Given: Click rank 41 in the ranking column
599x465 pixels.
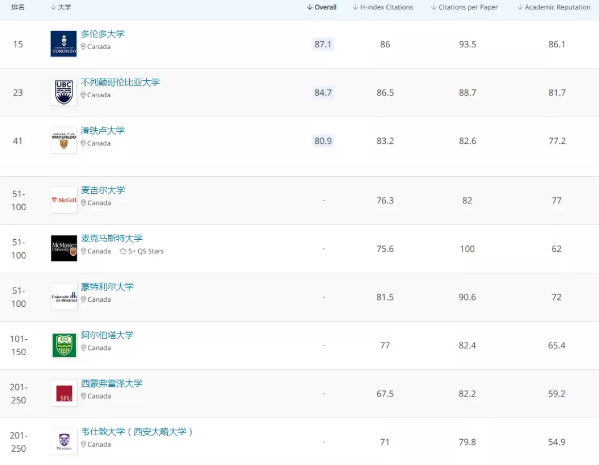Looking at the screenshot, I should tap(18, 141).
